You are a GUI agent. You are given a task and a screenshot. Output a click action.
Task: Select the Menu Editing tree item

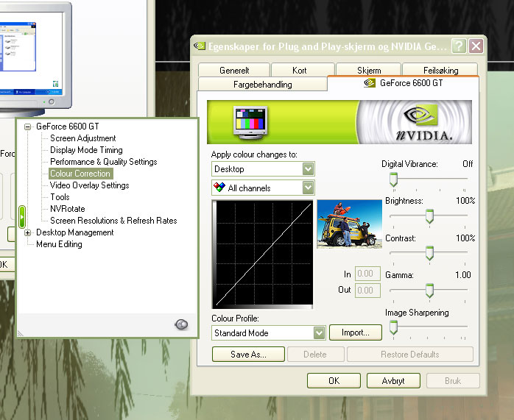pyautogui.click(x=59, y=244)
